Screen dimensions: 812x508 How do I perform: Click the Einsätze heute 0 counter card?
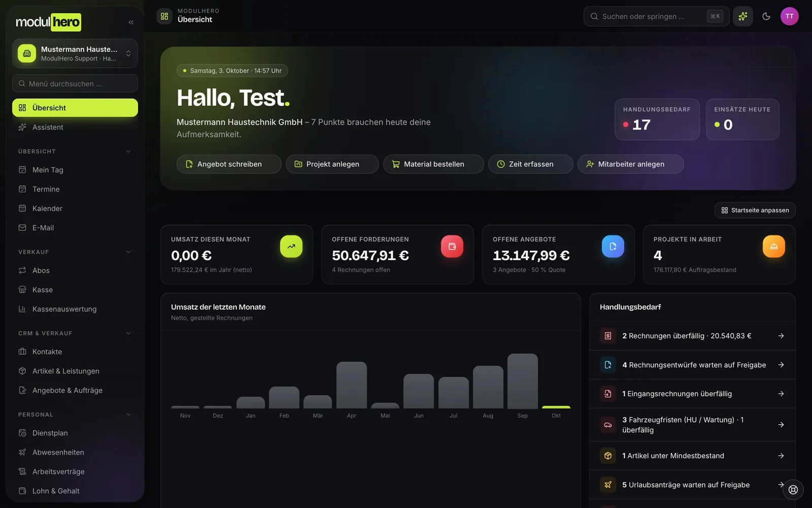pos(742,119)
